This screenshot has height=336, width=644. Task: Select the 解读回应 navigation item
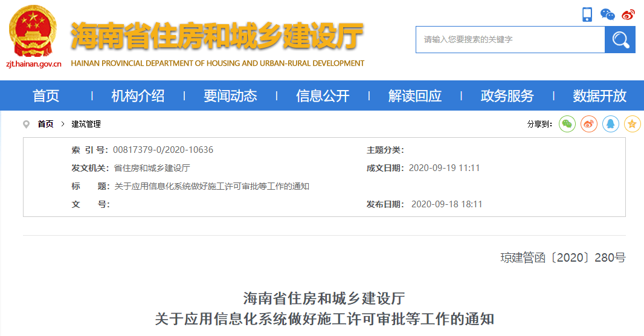[x=415, y=95]
